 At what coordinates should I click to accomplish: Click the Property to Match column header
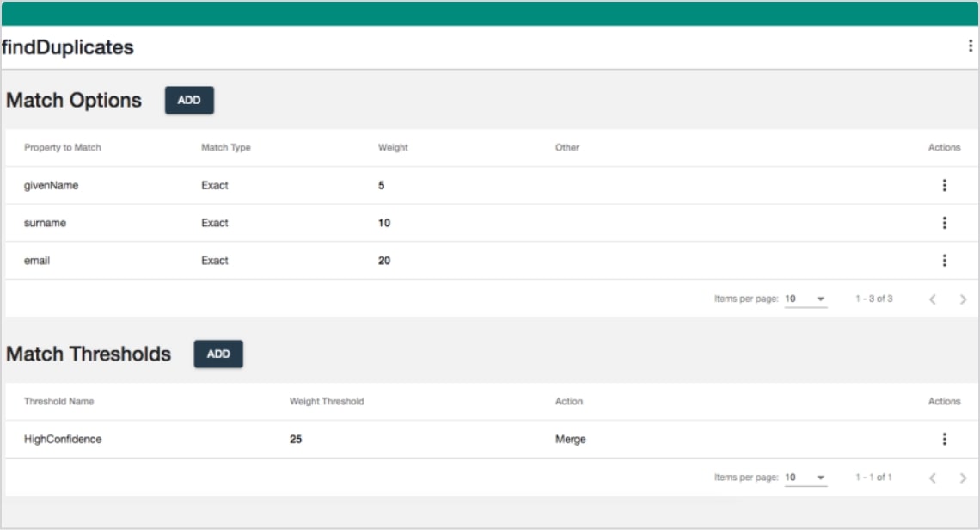(x=63, y=148)
